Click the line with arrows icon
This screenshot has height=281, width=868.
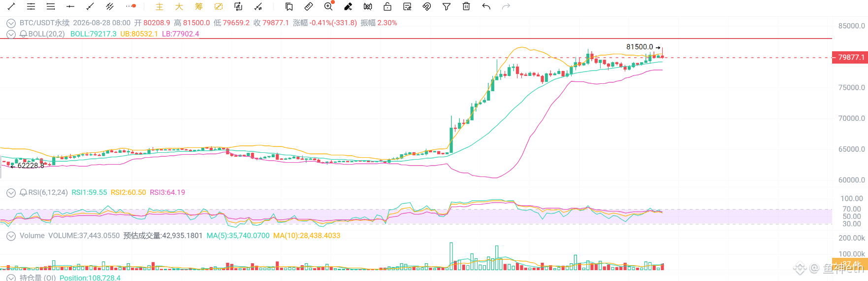pyautogui.click(x=257, y=6)
